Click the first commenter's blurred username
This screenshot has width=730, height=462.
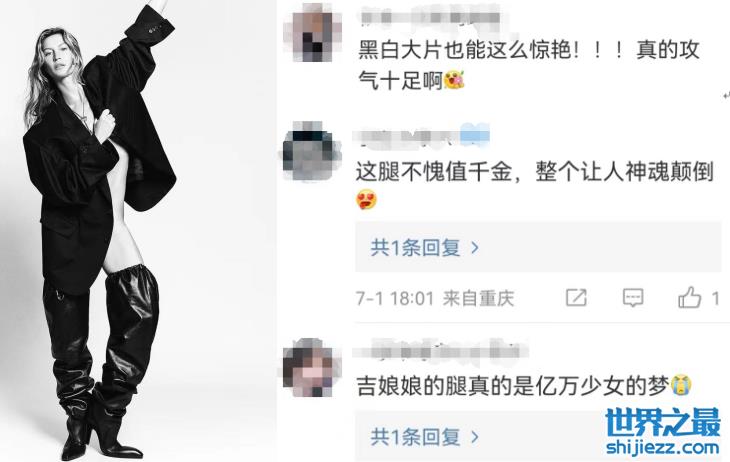[430, 18]
